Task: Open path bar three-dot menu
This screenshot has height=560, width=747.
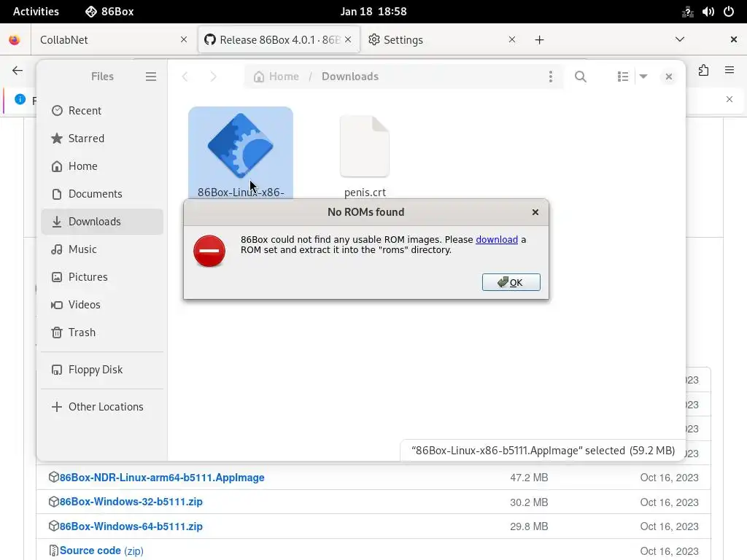Action: (x=550, y=77)
